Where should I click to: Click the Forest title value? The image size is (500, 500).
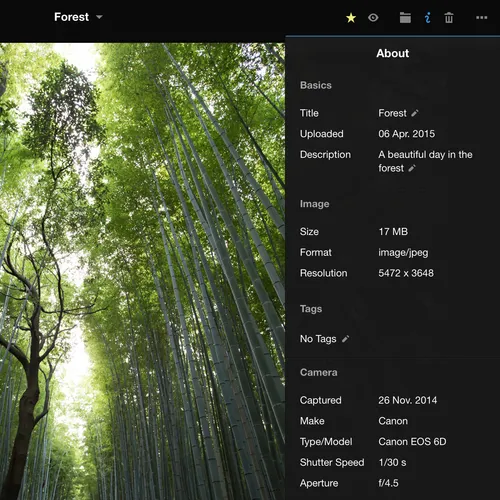392,113
